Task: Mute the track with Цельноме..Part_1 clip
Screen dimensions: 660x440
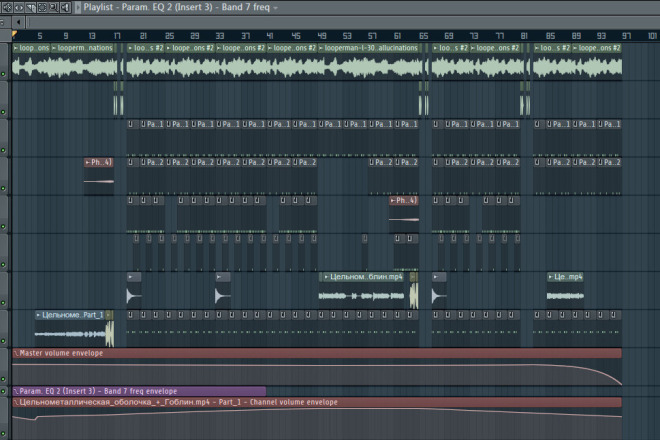Action: [3, 341]
